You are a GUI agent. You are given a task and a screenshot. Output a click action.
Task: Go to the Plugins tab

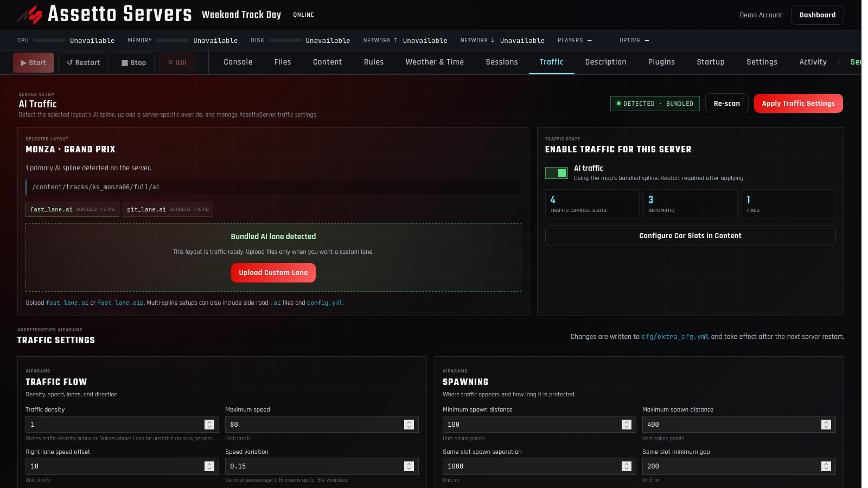[x=662, y=62]
